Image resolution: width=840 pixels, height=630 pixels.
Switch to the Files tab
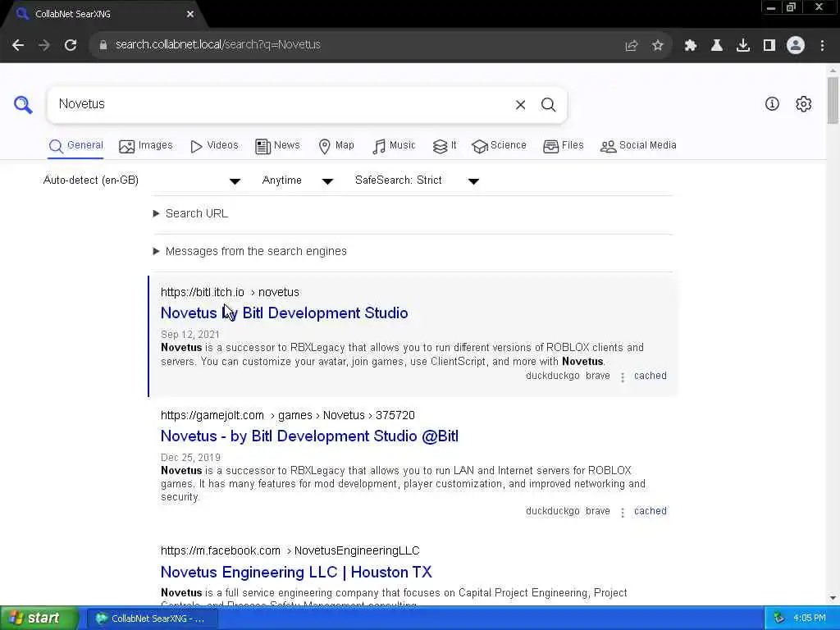(563, 146)
